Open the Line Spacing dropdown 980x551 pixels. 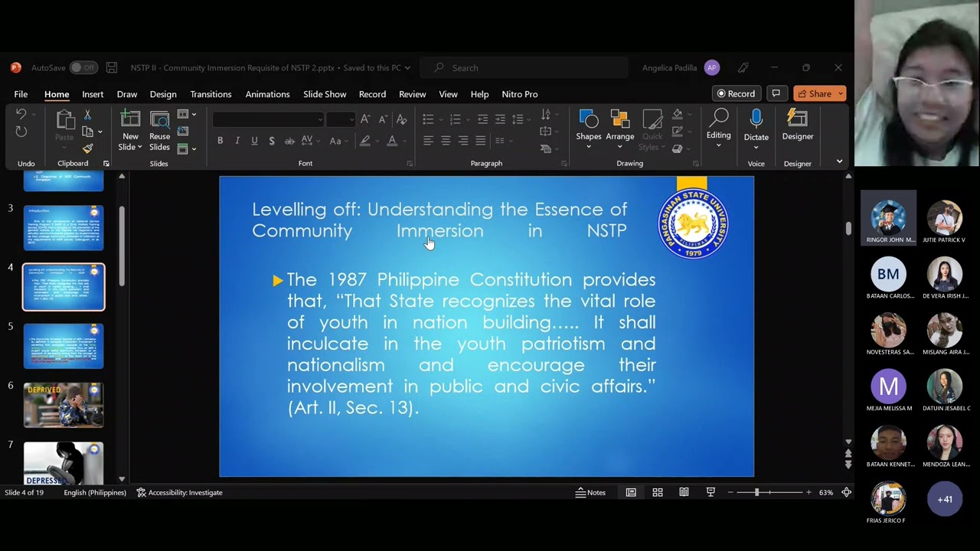(x=520, y=119)
